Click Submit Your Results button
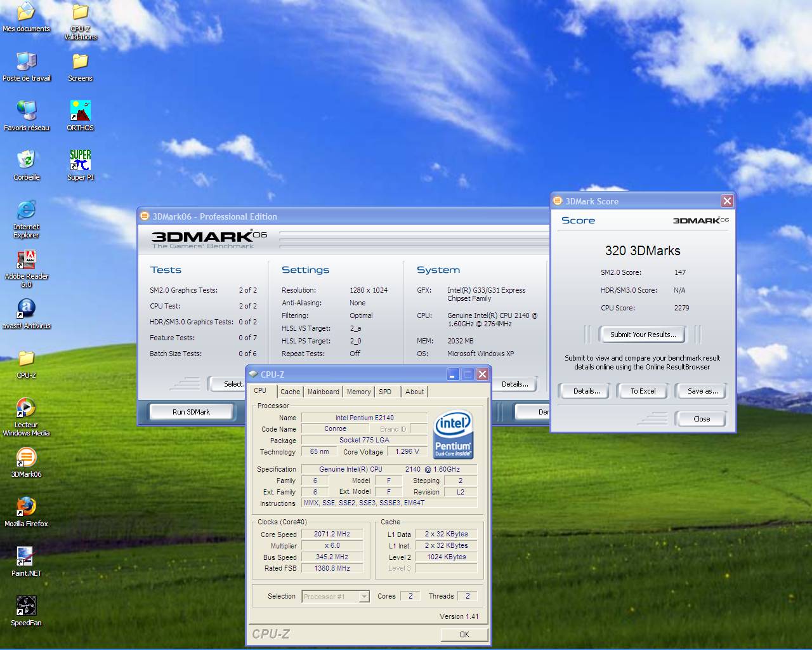This screenshot has width=812, height=650. point(643,335)
